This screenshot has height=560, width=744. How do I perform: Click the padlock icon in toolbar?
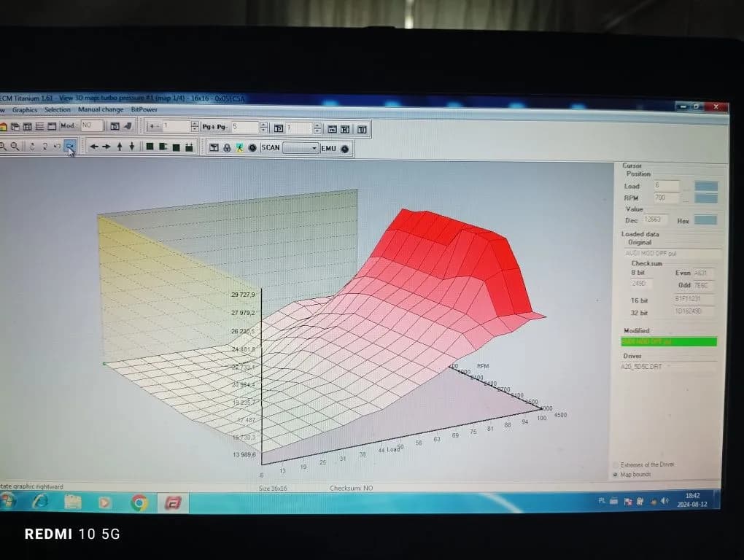point(227,148)
